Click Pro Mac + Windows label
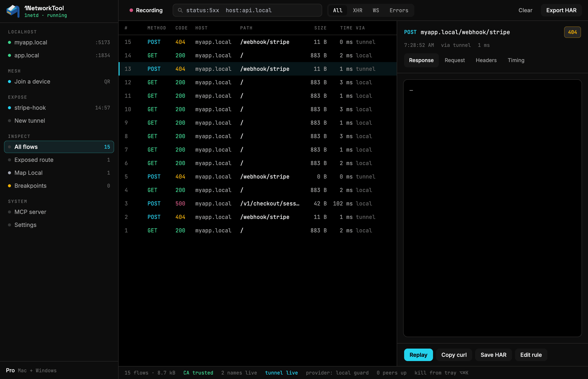 tap(31, 371)
